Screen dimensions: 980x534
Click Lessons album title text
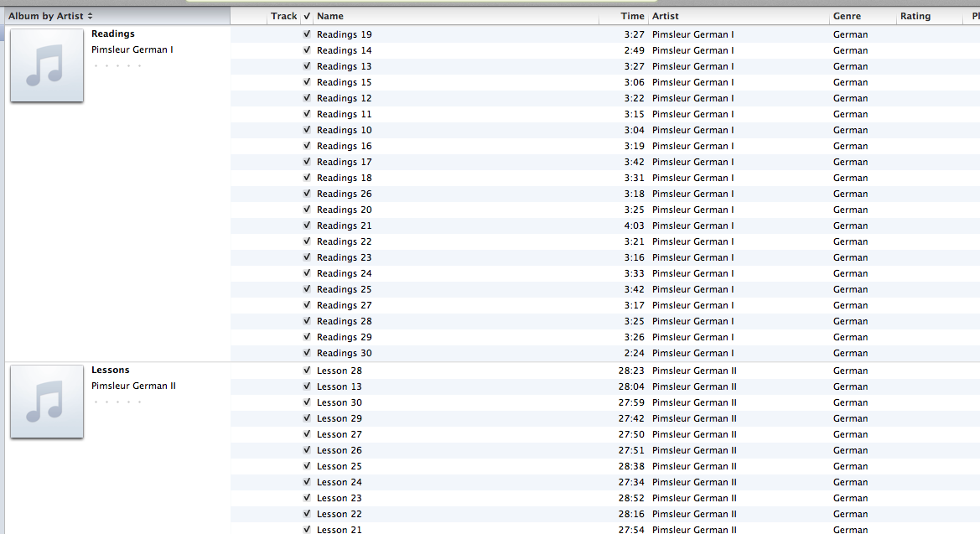click(x=110, y=371)
